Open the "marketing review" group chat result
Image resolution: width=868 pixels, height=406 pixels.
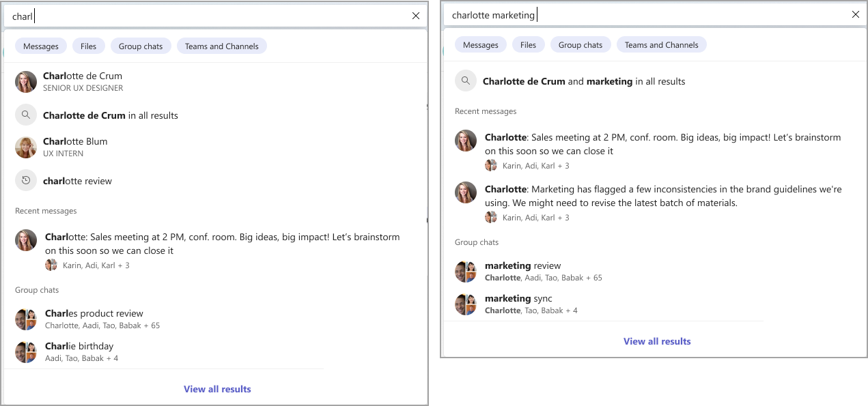pos(522,266)
